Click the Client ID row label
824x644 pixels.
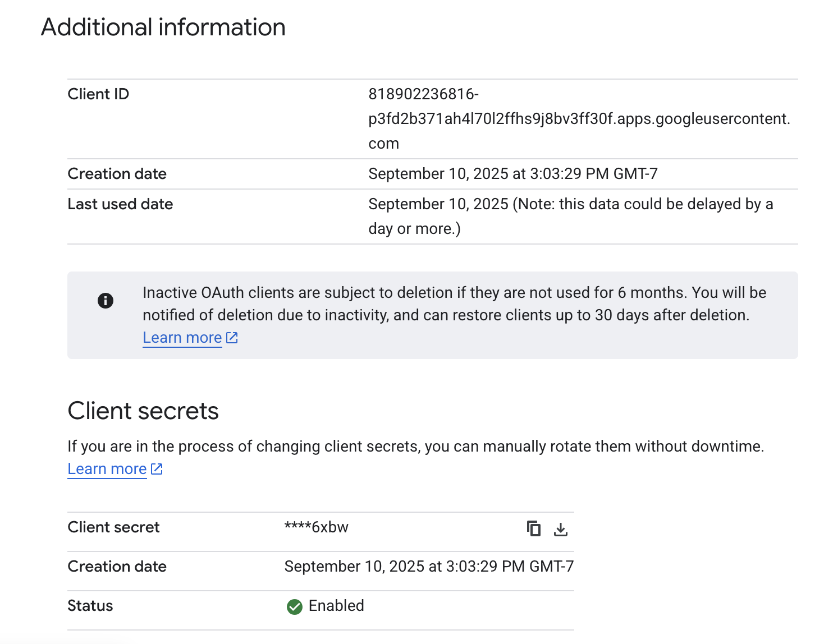(x=98, y=94)
